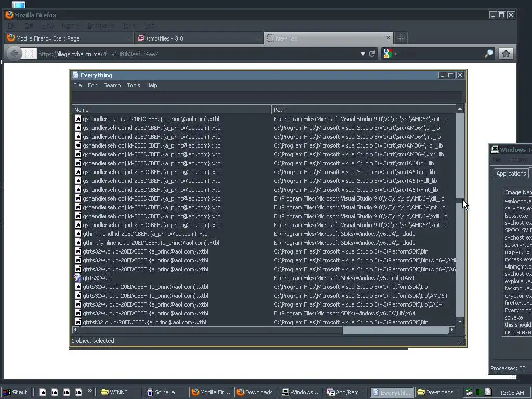
Task: Open Firefox's Bookmarks menu
Action: 101,25
